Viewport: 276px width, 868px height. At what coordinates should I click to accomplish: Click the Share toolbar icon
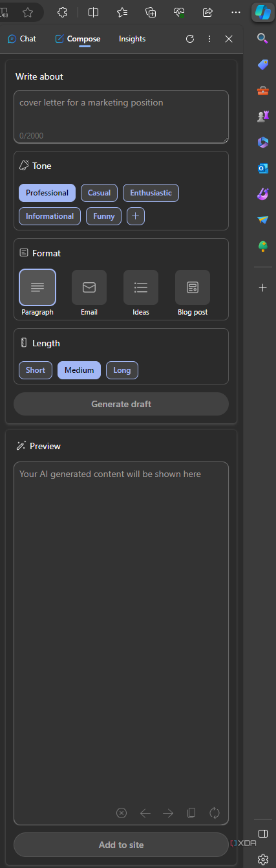[207, 12]
